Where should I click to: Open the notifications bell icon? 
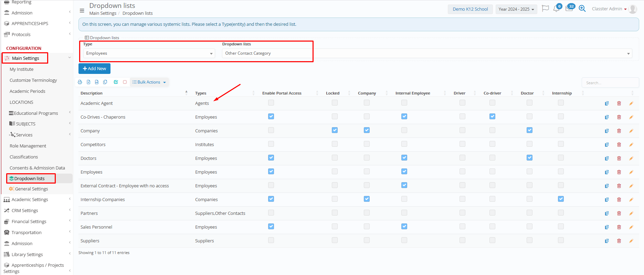pyautogui.click(x=556, y=9)
